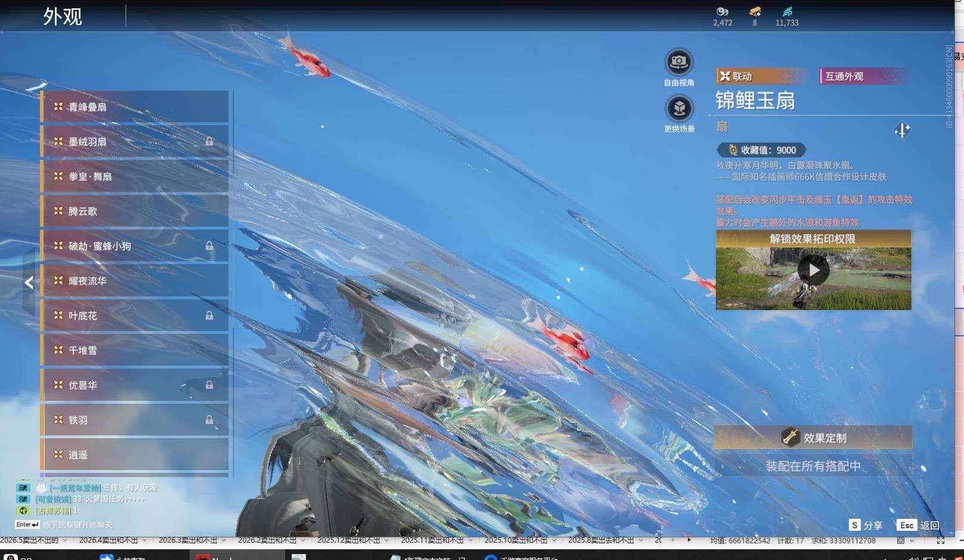
Task: Select the 铁羽 skin
Action: click(134, 420)
